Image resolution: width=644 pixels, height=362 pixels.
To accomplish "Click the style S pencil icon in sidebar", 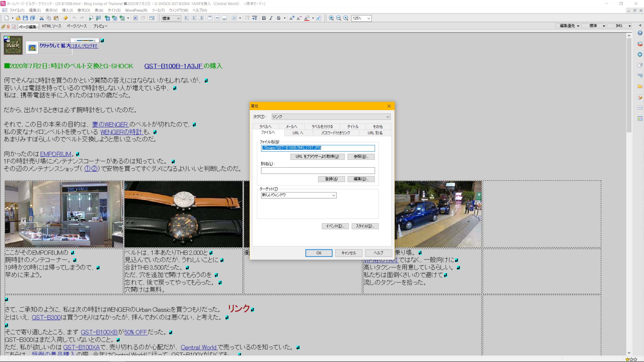I will point(640,97).
